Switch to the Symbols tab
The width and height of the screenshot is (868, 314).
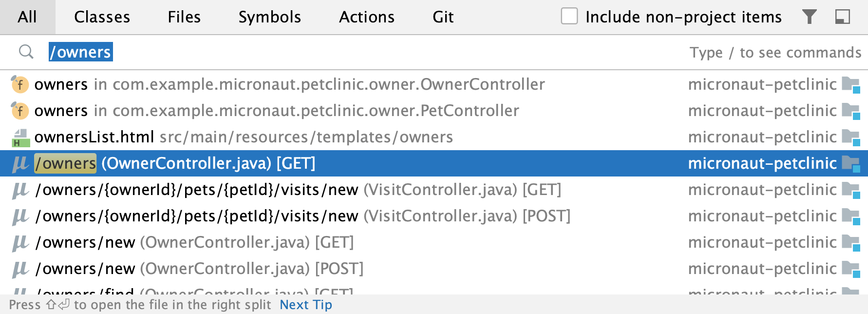[x=269, y=17]
